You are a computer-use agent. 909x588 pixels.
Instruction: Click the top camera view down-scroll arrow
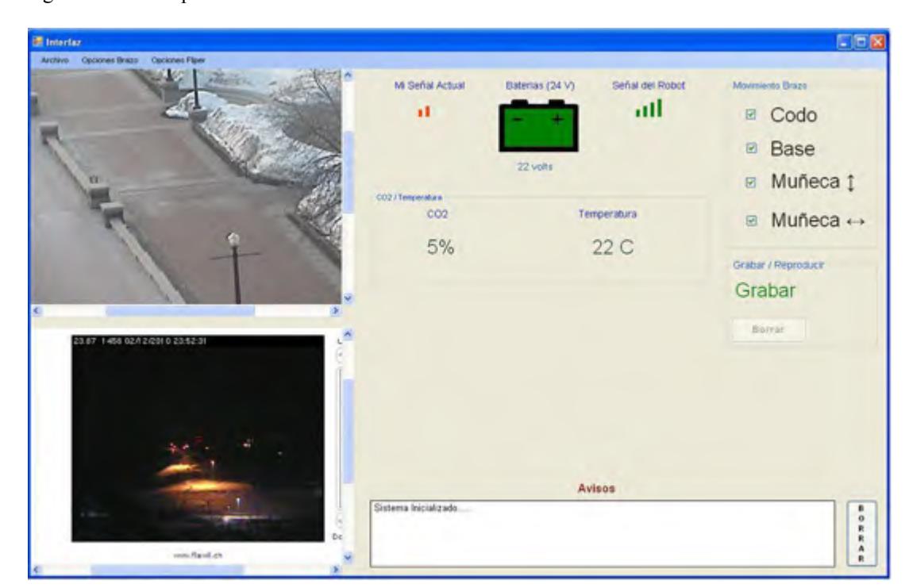point(348,298)
